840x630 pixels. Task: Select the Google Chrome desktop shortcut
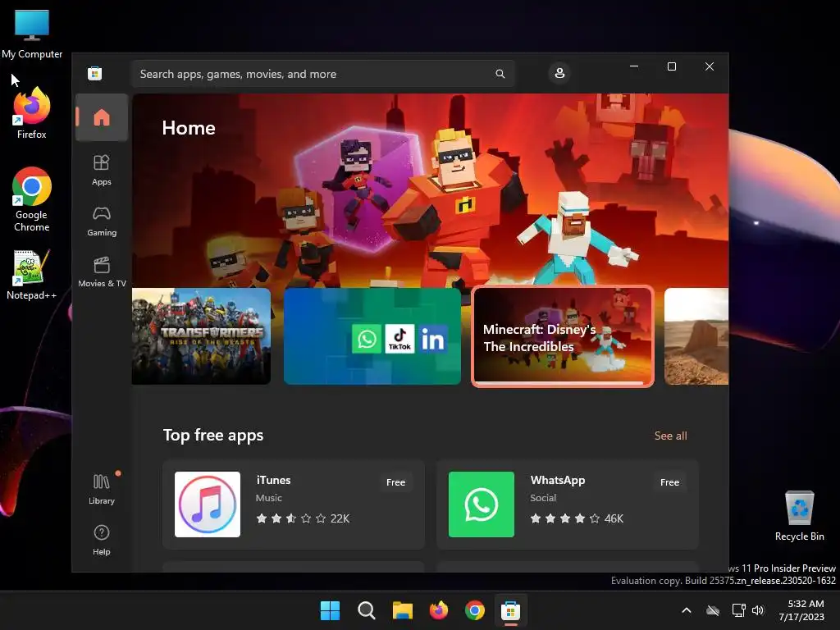32,199
